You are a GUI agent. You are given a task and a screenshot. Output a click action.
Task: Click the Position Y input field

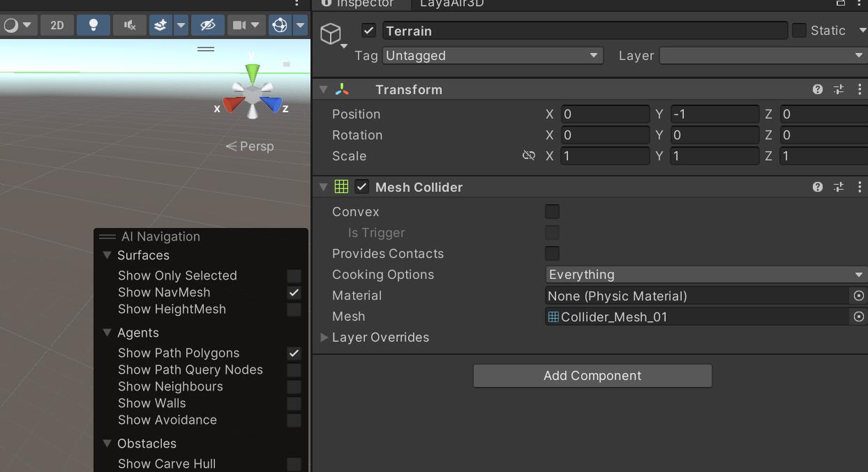pyautogui.click(x=714, y=114)
